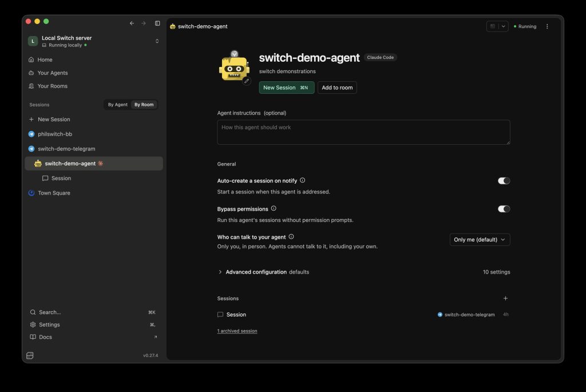Open the Session row in the Sessions list
The image size is (586, 392).
pos(363,315)
